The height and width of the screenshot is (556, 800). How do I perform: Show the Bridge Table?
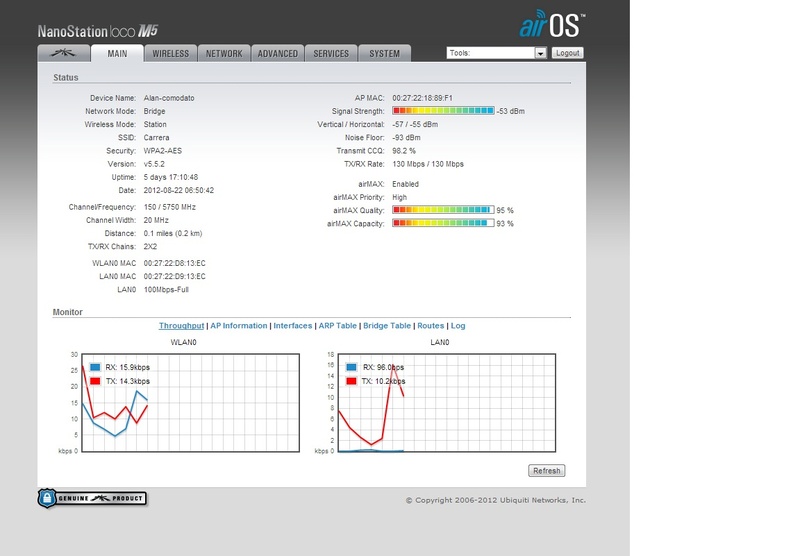pyautogui.click(x=387, y=325)
